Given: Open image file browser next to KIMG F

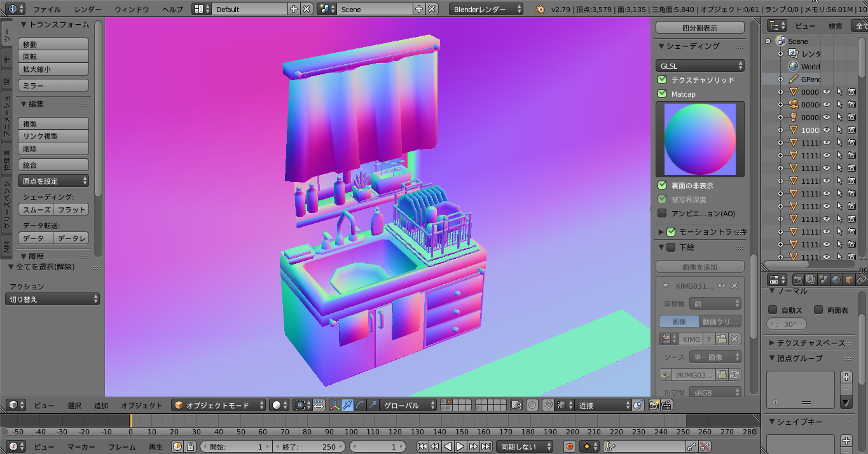Looking at the screenshot, I should [x=722, y=340].
